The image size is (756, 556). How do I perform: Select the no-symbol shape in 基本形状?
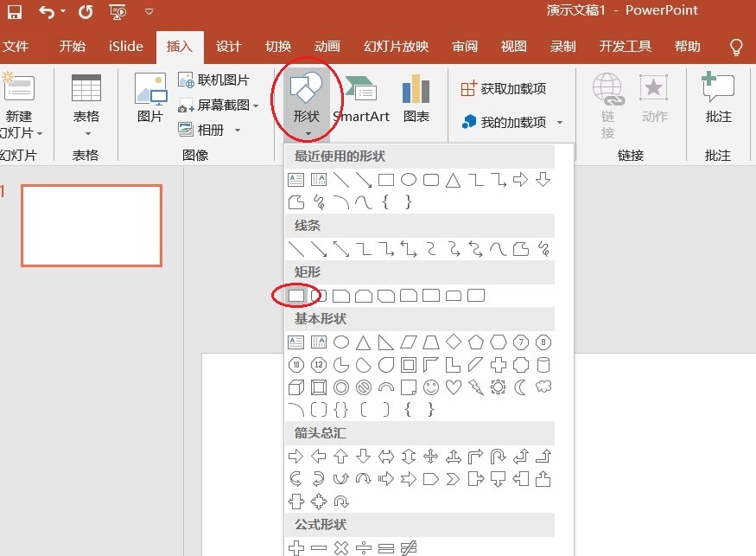[x=364, y=387]
